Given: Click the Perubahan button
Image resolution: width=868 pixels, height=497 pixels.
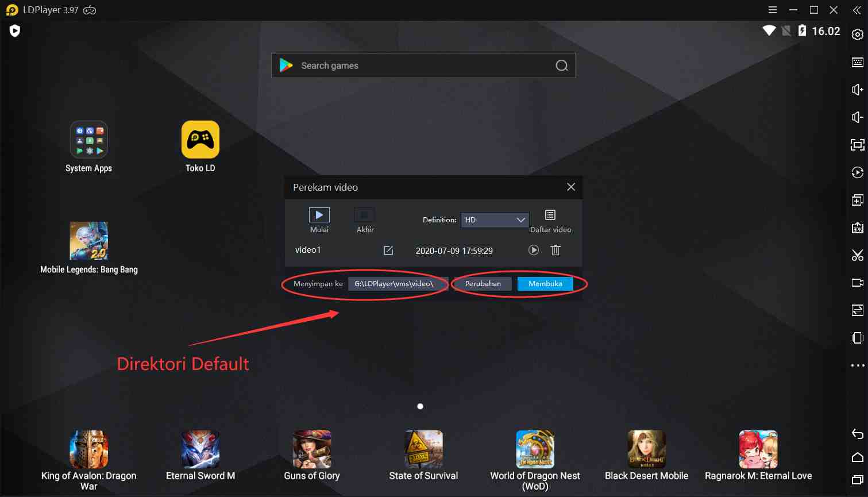Looking at the screenshot, I should click(483, 284).
